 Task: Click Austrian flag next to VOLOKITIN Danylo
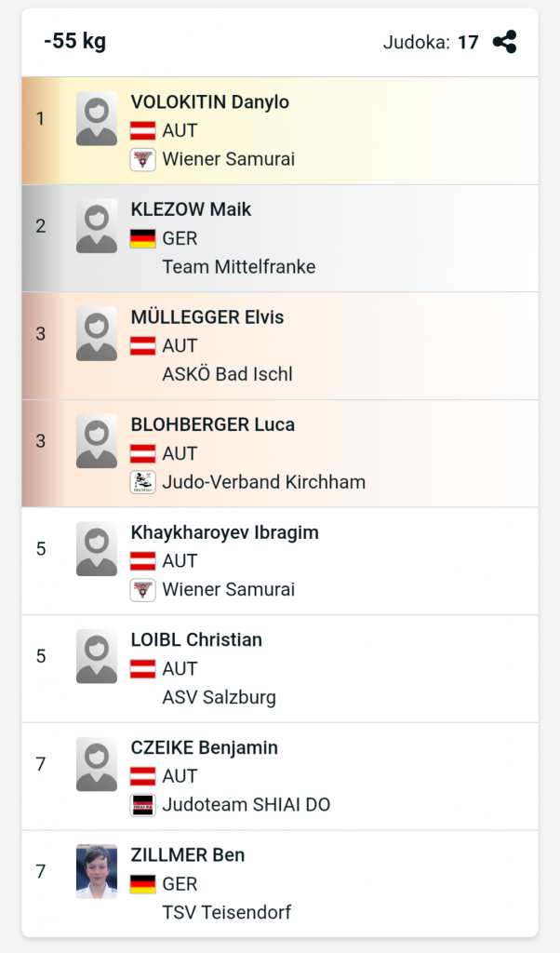(142, 131)
